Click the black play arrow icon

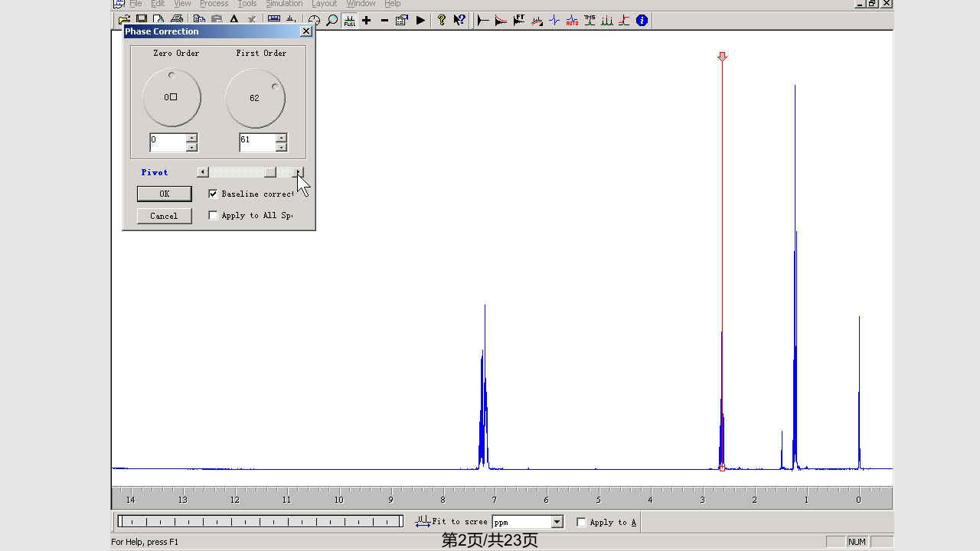coord(420,21)
